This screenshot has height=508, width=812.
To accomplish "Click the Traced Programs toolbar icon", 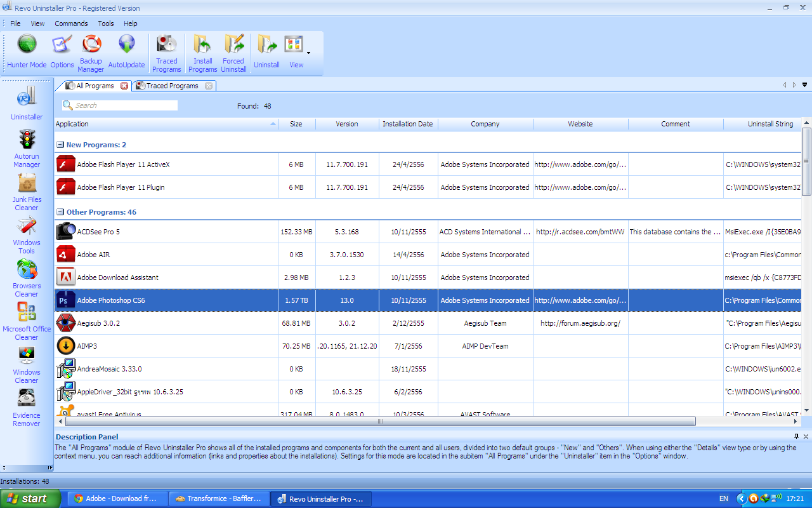I will coord(167,53).
